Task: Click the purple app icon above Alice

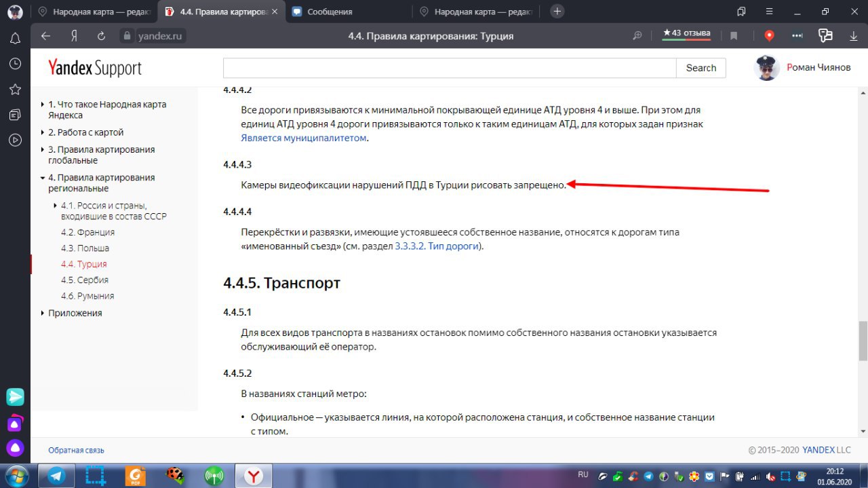Action: pos(15,422)
